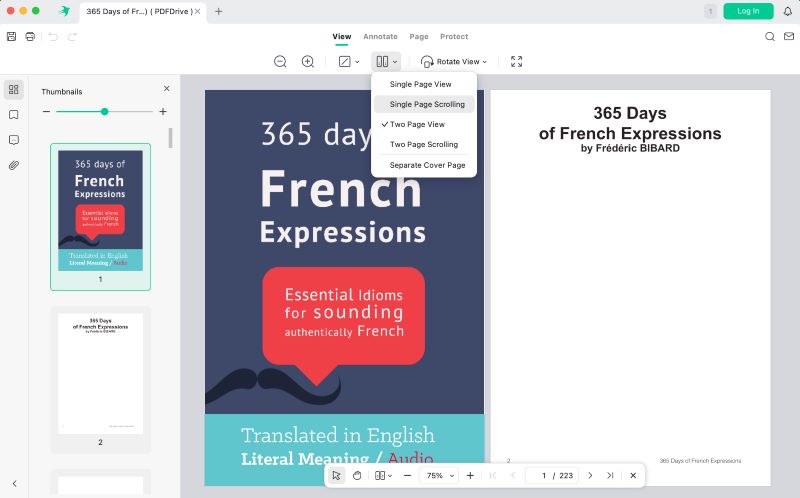Decrease thumbnail size with minus

pyautogui.click(x=46, y=111)
